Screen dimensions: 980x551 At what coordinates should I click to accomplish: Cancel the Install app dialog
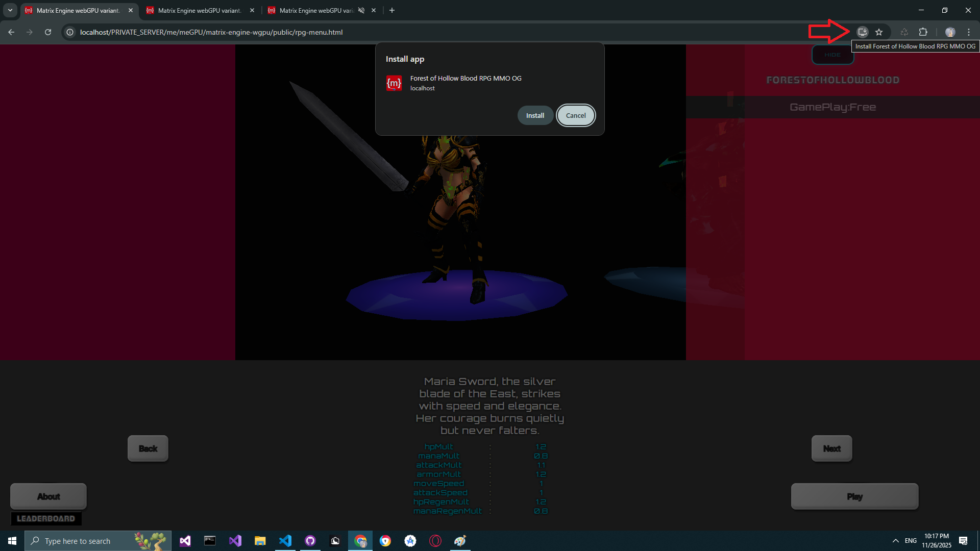(x=576, y=115)
